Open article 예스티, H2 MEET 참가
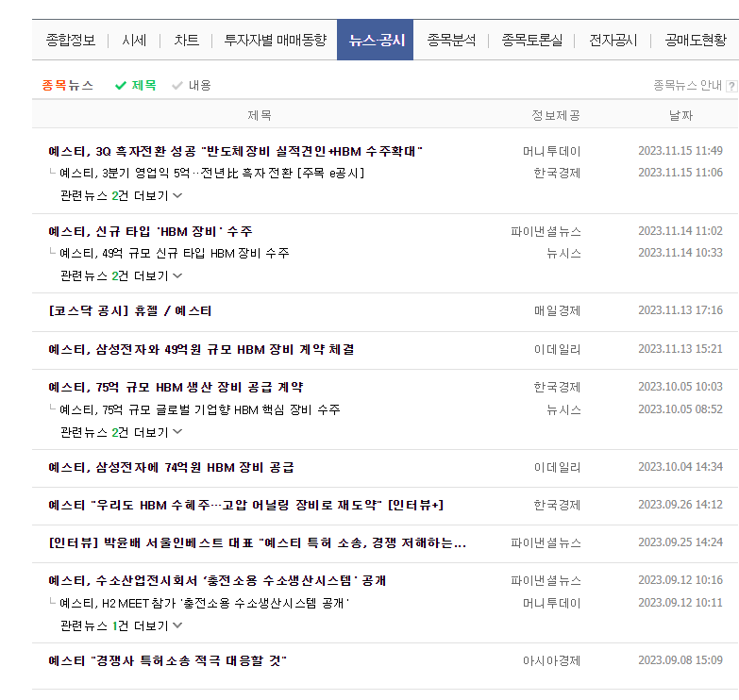 coord(205,603)
